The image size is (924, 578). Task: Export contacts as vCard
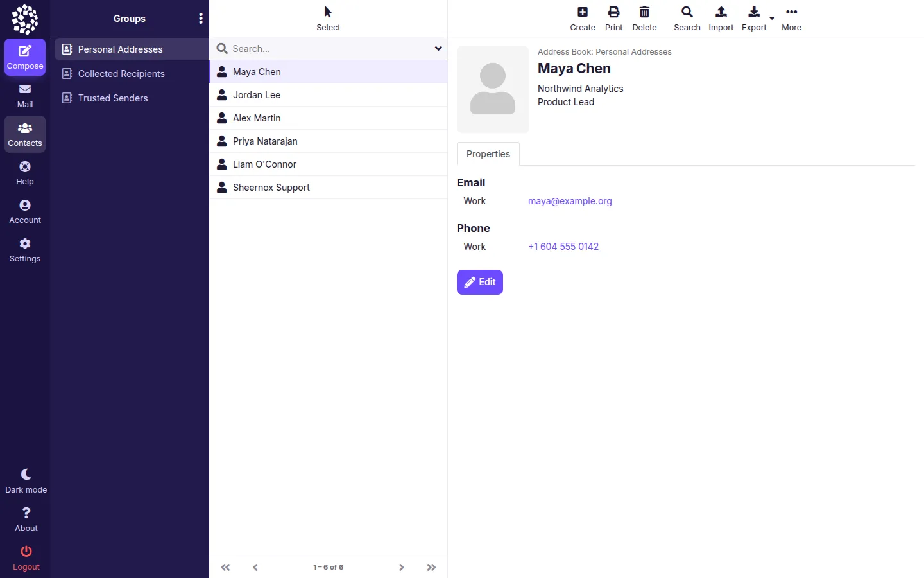coord(754,19)
